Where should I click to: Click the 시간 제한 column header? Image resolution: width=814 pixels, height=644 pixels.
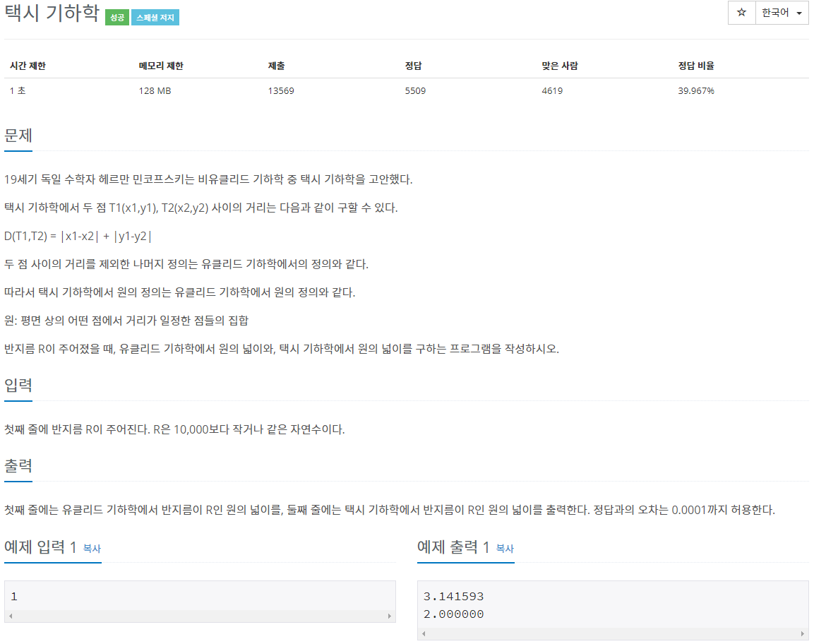pos(28,66)
